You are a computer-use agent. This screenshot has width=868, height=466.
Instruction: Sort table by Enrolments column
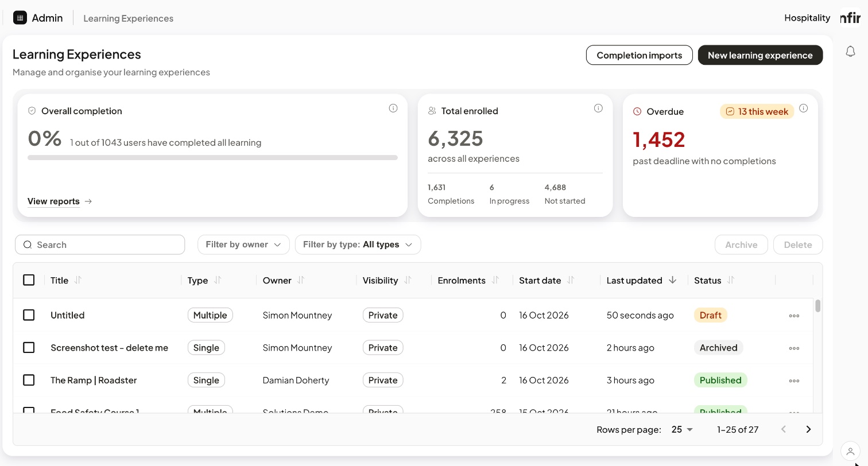click(495, 280)
